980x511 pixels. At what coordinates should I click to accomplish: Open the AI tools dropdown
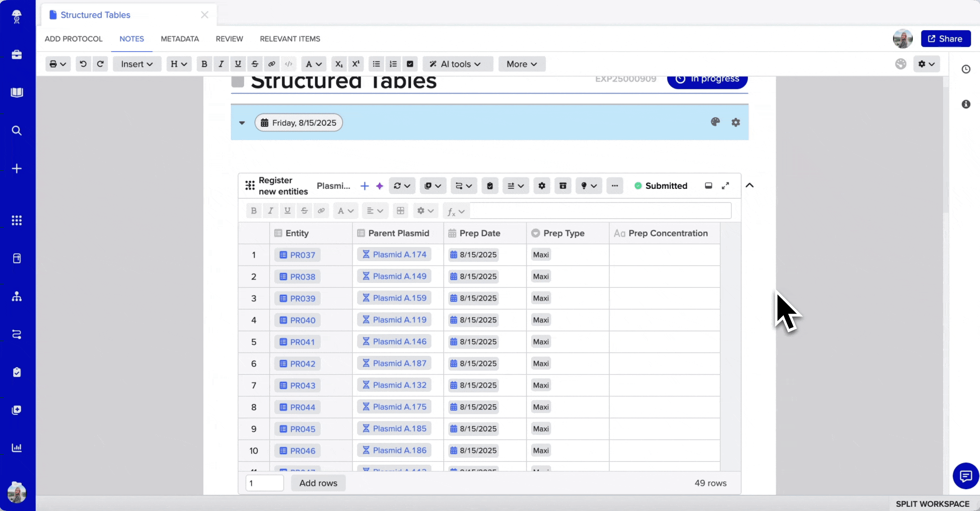click(x=457, y=64)
